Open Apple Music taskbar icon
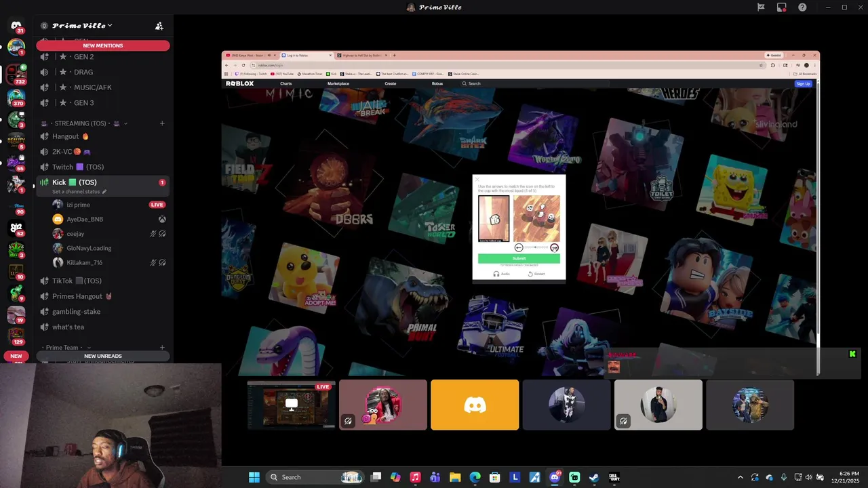This screenshot has height=488, width=868. (x=415, y=477)
